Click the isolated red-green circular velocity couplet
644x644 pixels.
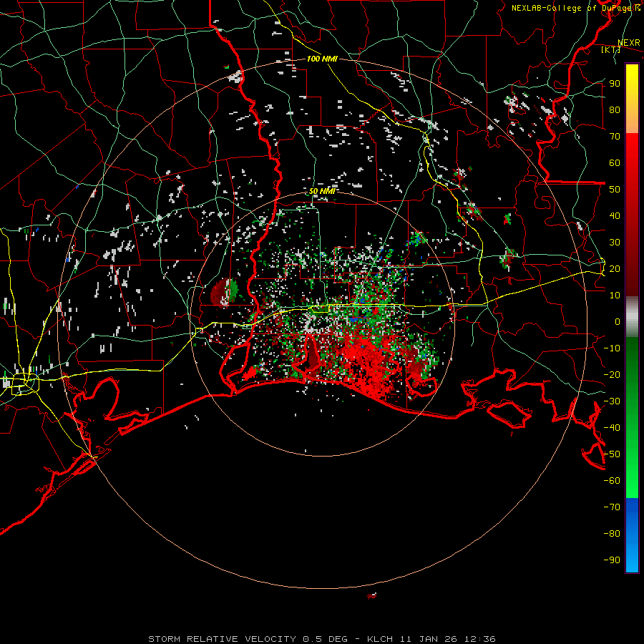(x=224, y=292)
